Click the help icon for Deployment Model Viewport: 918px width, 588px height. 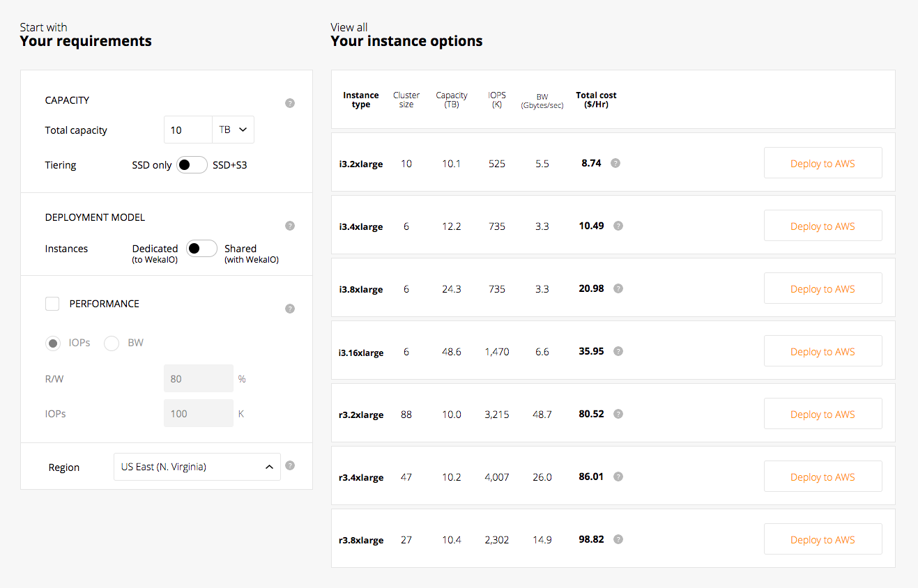(x=290, y=226)
